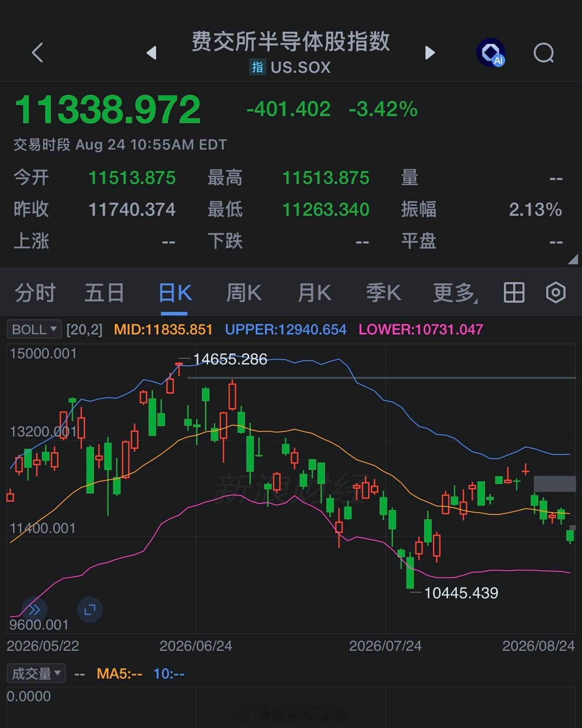The height and width of the screenshot is (728, 582).
Task: Tap the LOWER:10731.047 indicator value
Action: (x=421, y=330)
